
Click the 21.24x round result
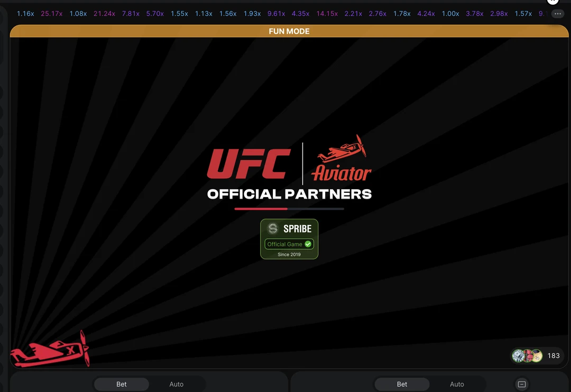coord(105,14)
